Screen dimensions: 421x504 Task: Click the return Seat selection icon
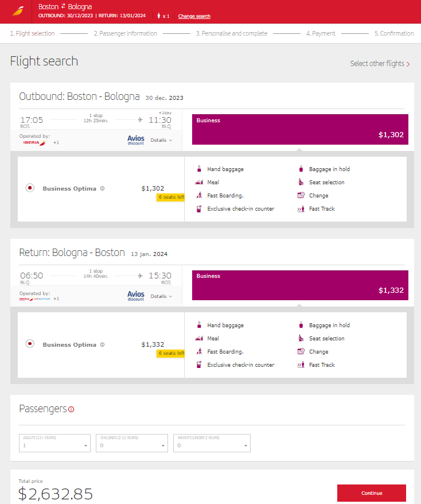[301, 338]
